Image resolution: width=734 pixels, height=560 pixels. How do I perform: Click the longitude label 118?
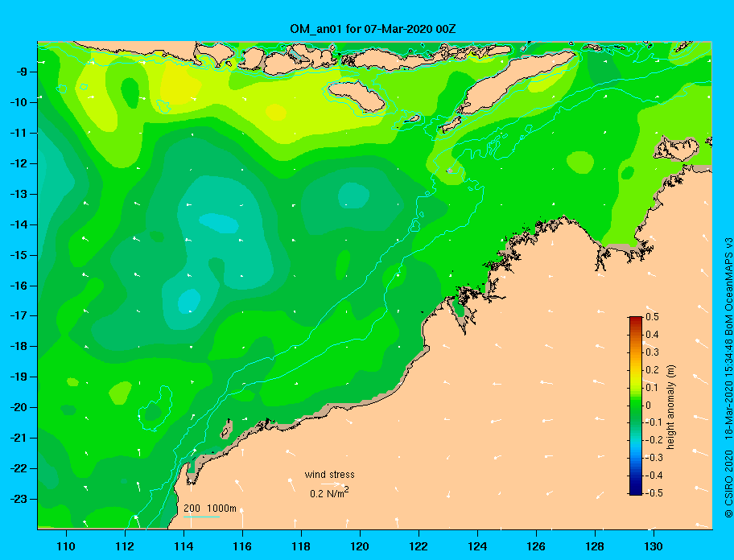pos(301,546)
